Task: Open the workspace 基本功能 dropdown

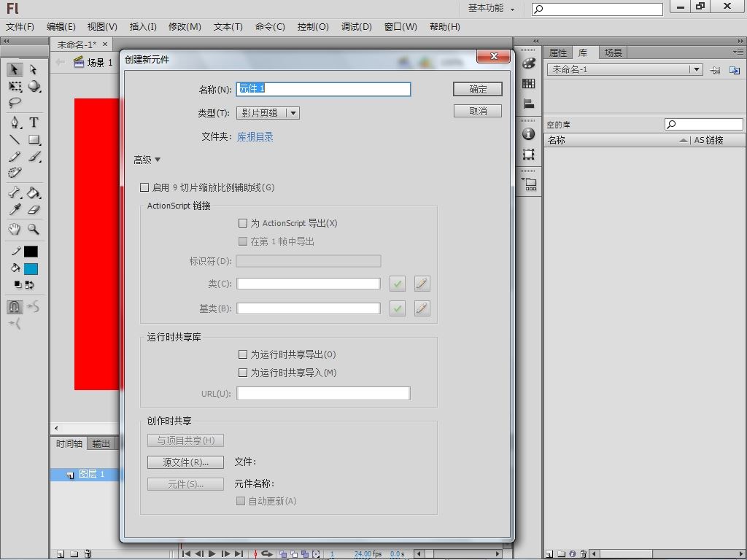Action: (x=491, y=8)
